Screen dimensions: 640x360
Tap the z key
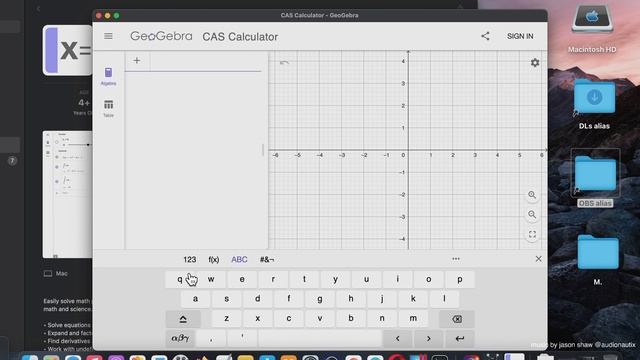(227, 318)
